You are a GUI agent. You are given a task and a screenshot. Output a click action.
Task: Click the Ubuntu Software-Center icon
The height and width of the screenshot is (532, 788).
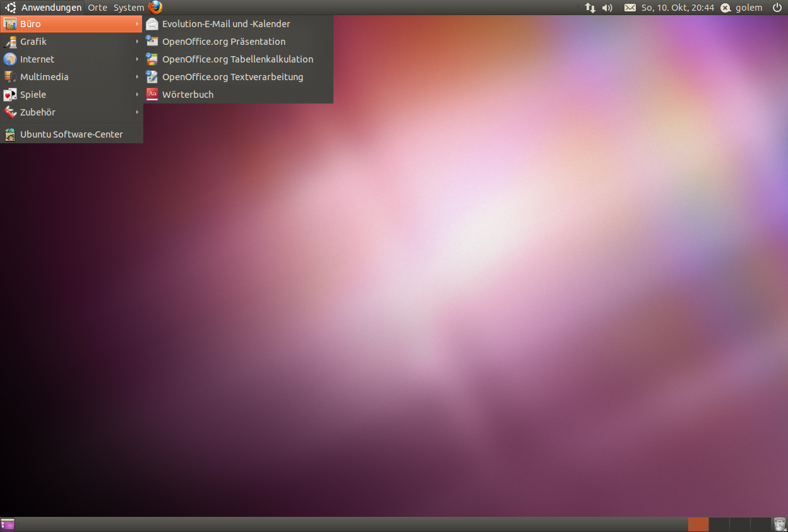click(x=9, y=134)
